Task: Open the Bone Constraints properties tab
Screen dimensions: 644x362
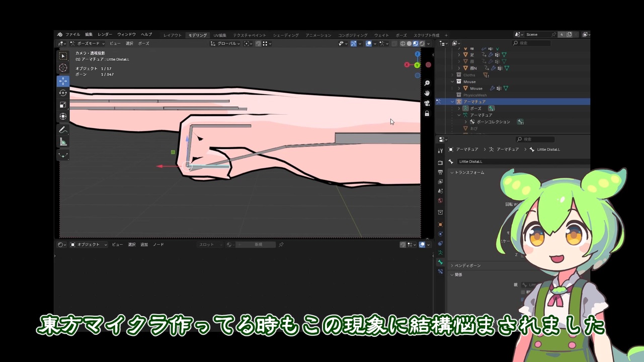Action: tap(440, 271)
